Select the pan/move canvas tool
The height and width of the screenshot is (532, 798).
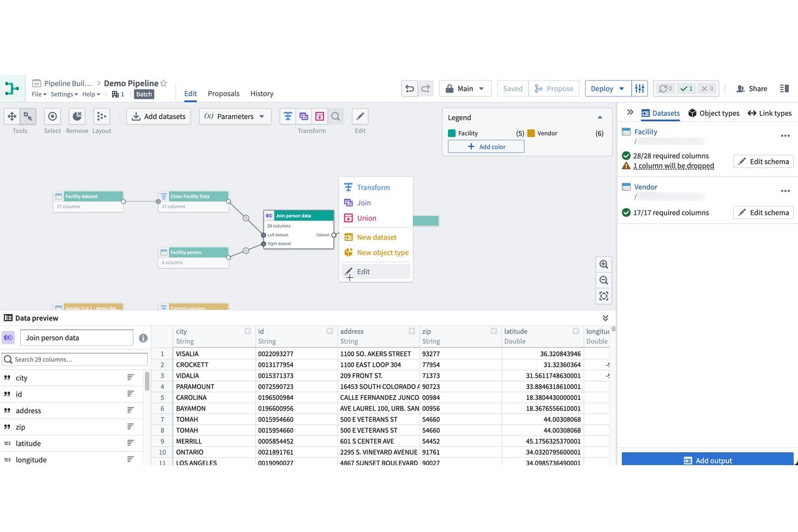(x=12, y=116)
